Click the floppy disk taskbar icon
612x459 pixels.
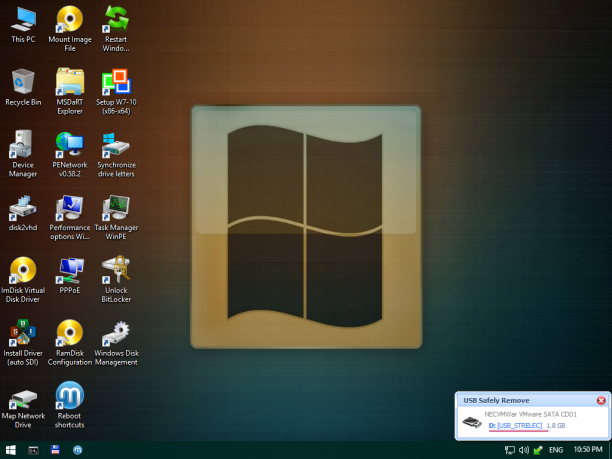coord(55,450)
